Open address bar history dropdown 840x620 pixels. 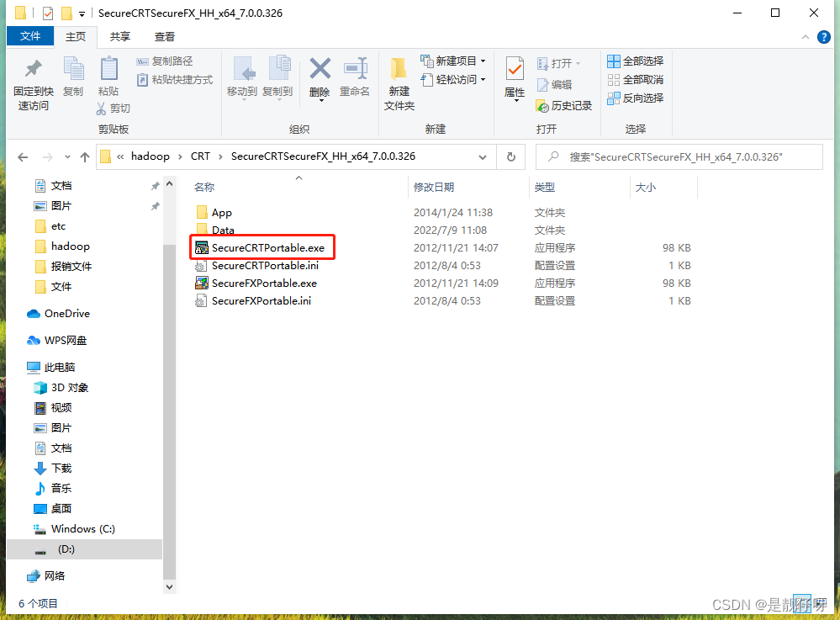pos(482,157)
